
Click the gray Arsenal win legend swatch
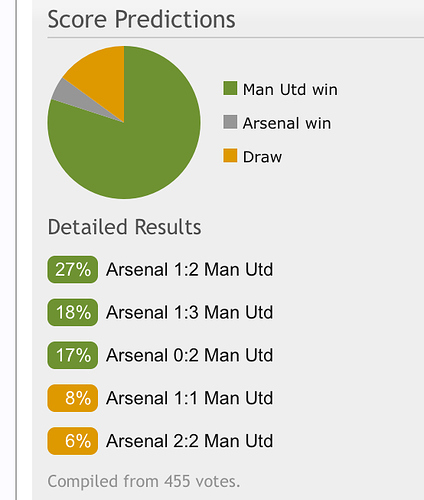point(230,122)
